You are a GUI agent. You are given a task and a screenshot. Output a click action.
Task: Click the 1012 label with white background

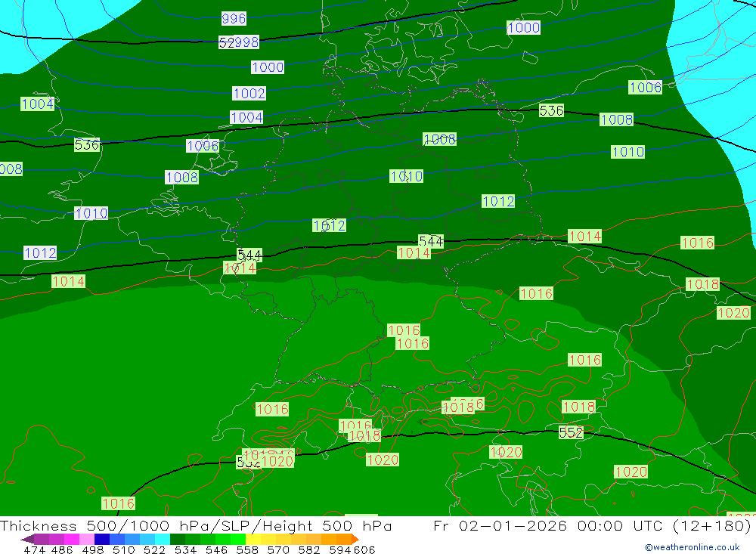(x=41, y=252)
